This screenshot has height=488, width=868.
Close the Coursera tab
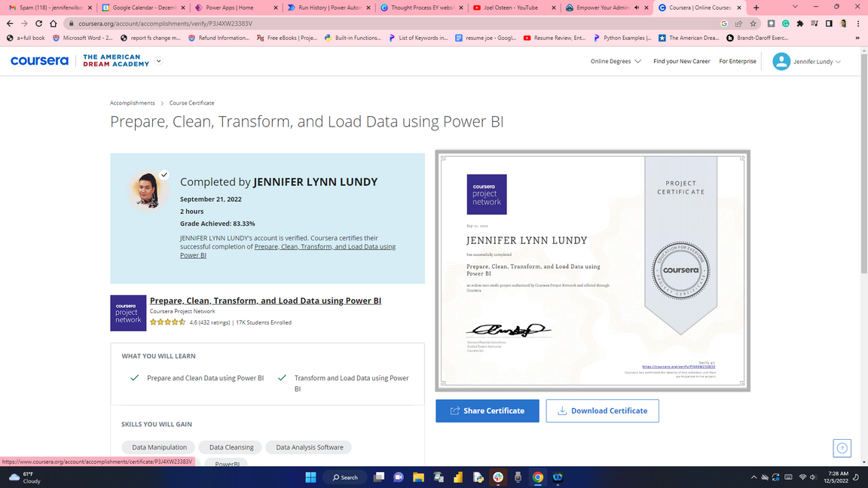[739, 8]
